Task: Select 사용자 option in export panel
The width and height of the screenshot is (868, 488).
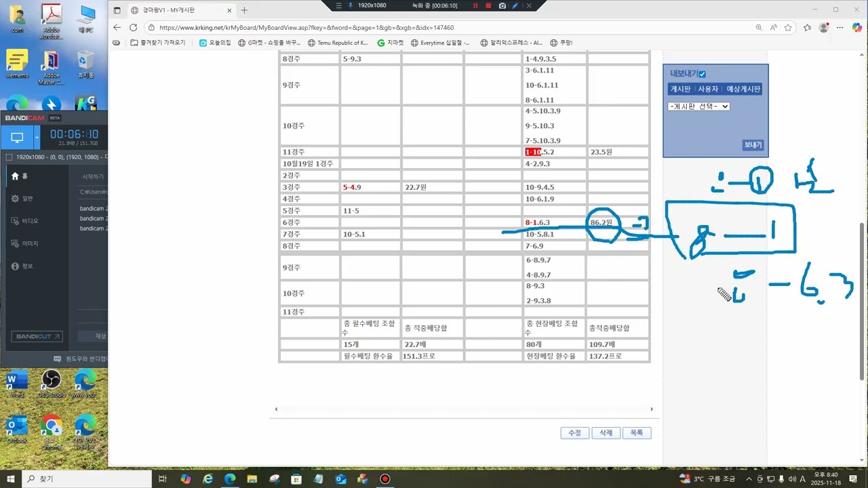Action: (x=708, y=89)
